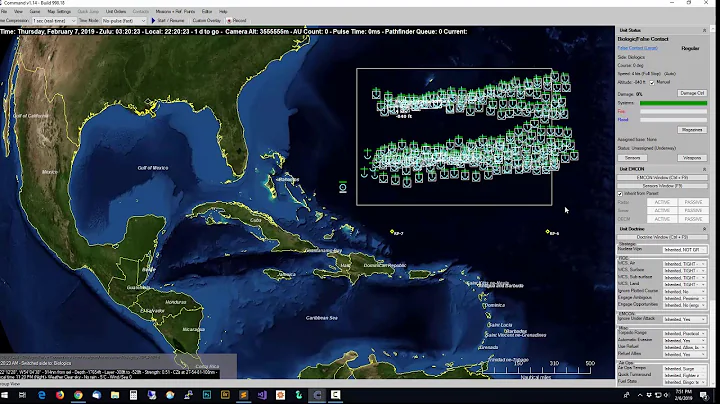Open the Missions + Ref. Points menu
720x404 pixels.
coord(175,11)
